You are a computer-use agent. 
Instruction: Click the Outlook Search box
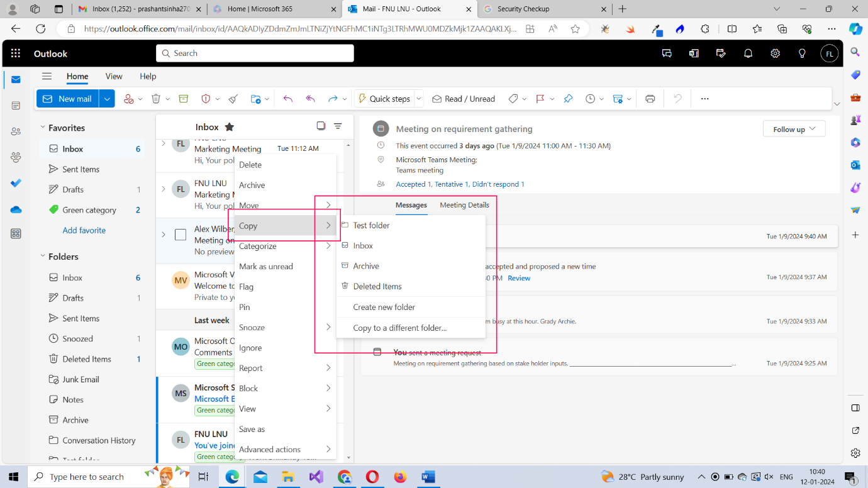[255, 53]
